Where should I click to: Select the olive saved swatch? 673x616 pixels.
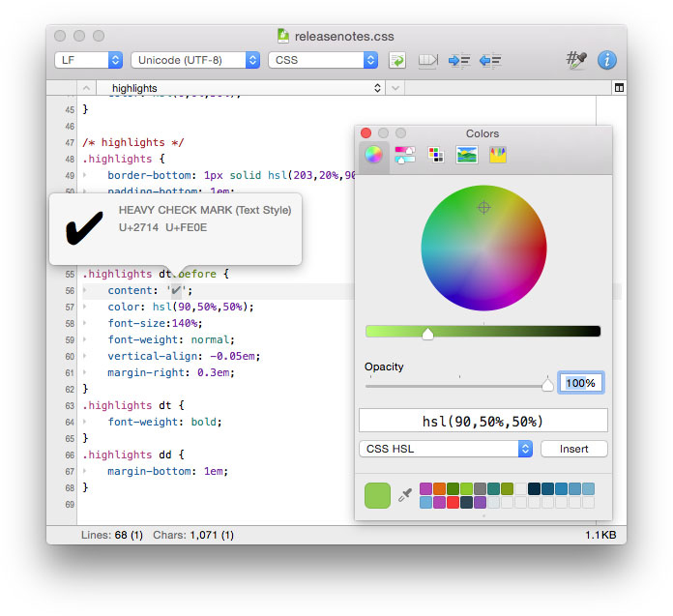pyautogui.click(x=507, y=488)
